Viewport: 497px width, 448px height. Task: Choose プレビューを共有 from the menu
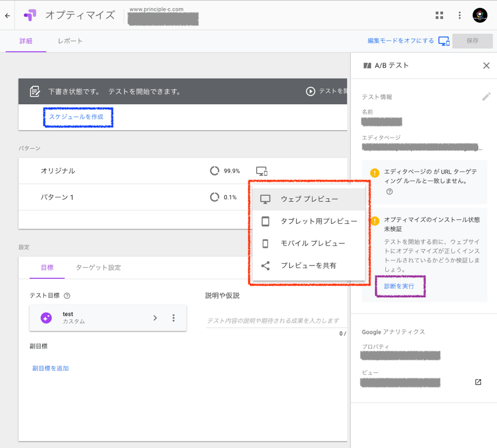(x=308, y=266)
